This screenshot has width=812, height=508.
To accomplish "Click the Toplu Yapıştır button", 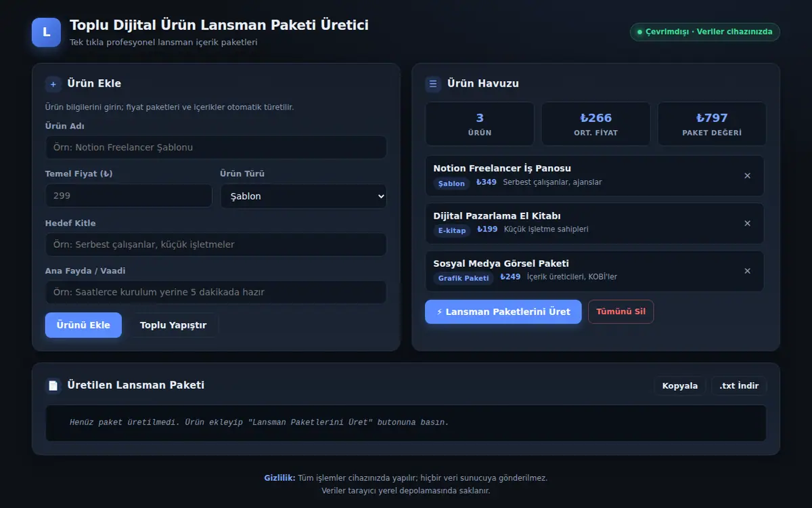I will (173, 325).
